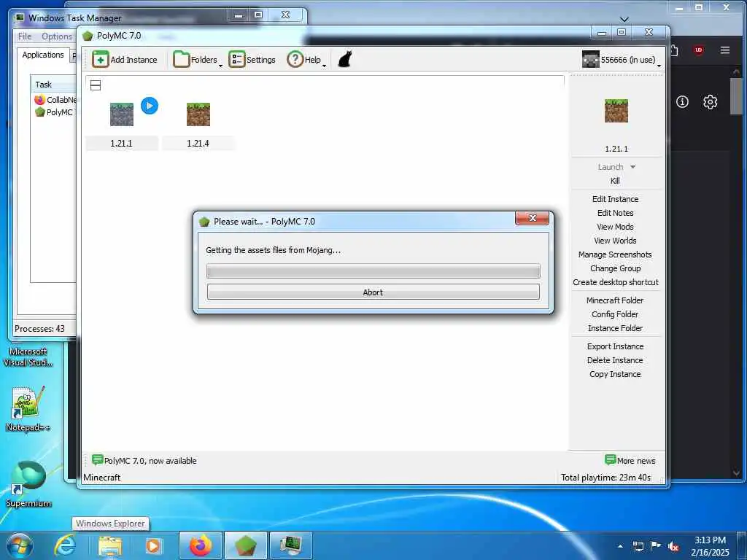Viewport: 747px width, 560px height.
Task: Open Windows Media Player from taskbar
Action: 153,545
